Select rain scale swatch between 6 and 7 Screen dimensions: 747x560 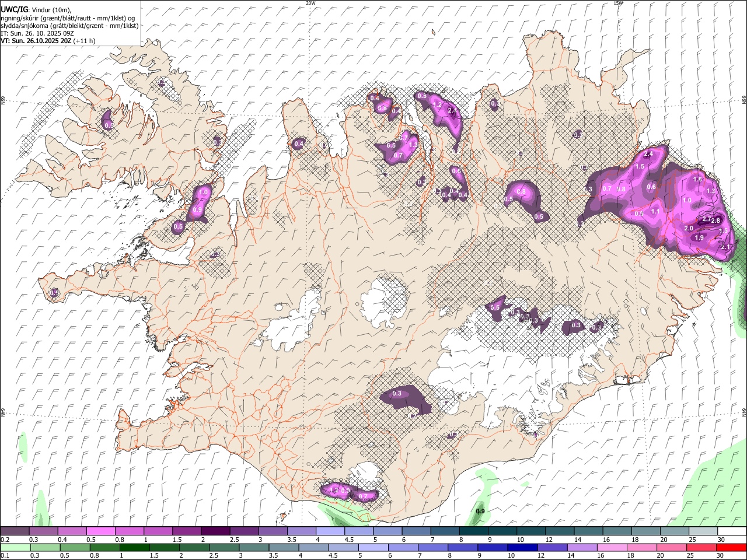(403, 547)
